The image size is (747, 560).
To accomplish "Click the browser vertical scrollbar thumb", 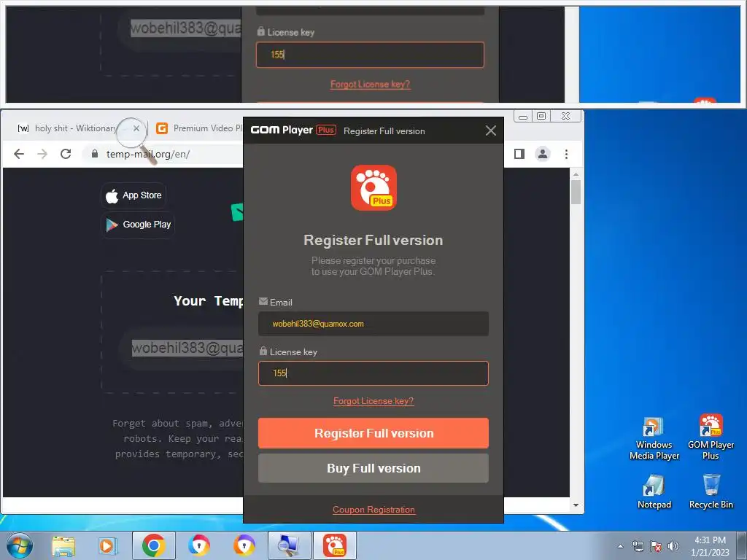I will point(576,192).
